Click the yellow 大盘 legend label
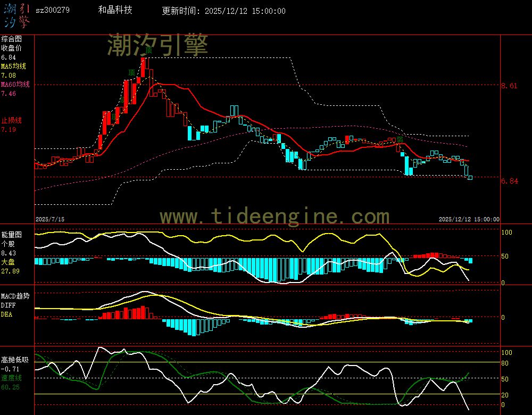This screenshot has height=415, width=532. (x=8, y=262)
